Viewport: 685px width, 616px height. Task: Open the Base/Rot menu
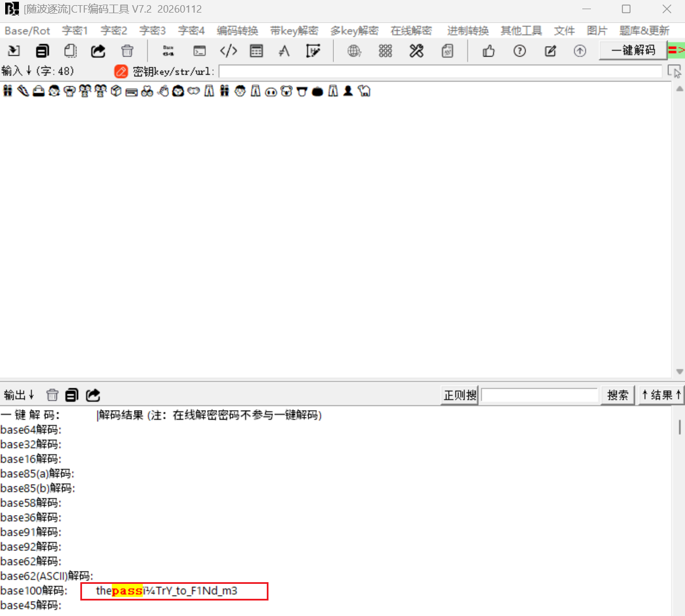27,31
